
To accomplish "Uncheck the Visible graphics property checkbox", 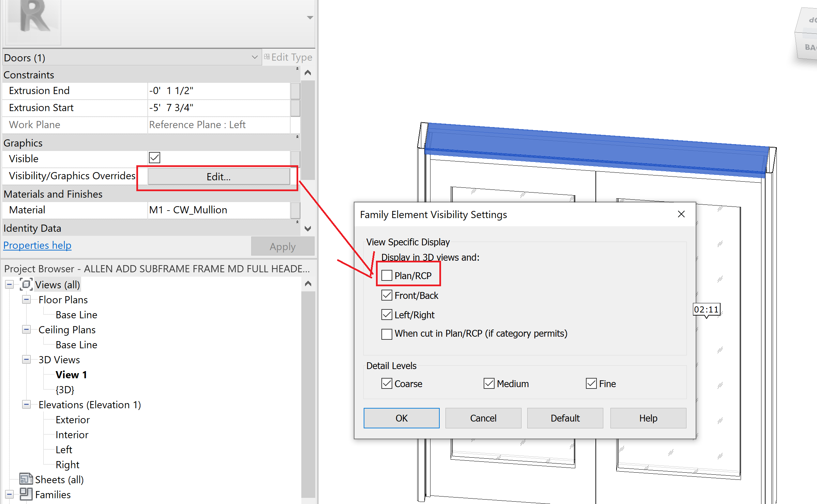I will pos(154,158).
